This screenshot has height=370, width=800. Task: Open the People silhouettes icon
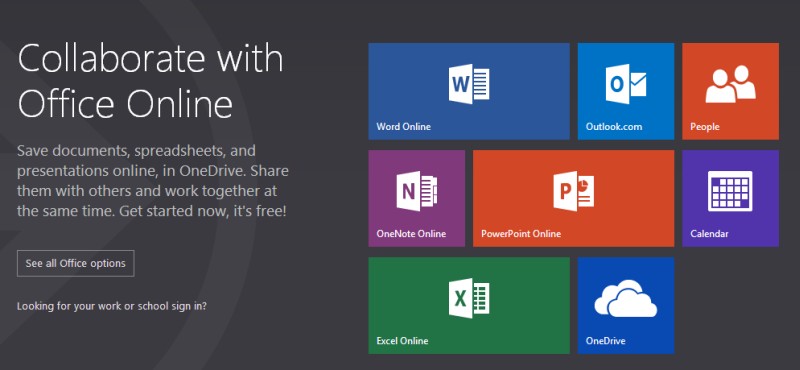(x=730, y=84)
